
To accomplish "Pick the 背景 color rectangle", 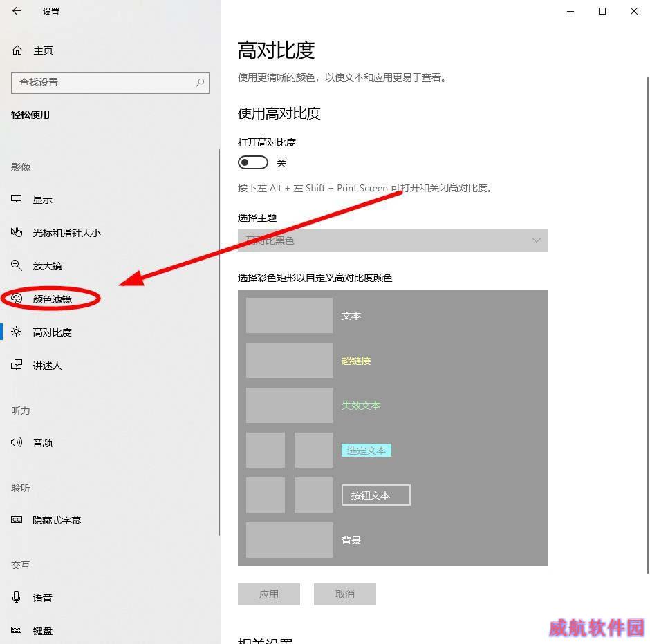I will tap(289, 540).
